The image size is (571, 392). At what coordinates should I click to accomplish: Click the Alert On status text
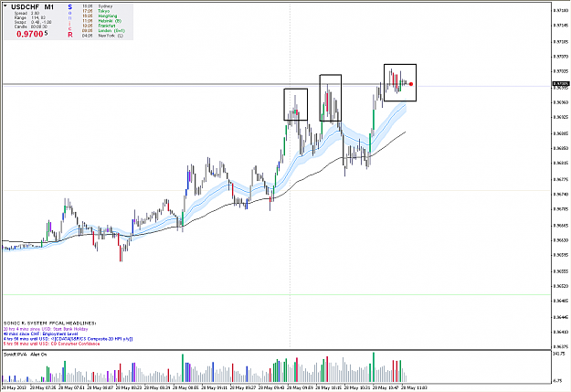tap(38, 355)
